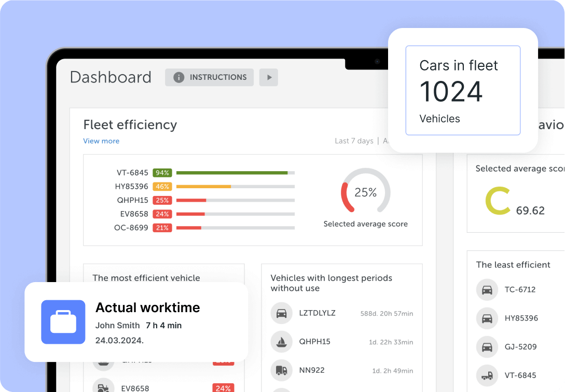This screenshot has width=565, height=392.
Task: Click the Cars in fleet 1024 card
Action: tap(463, 90)
